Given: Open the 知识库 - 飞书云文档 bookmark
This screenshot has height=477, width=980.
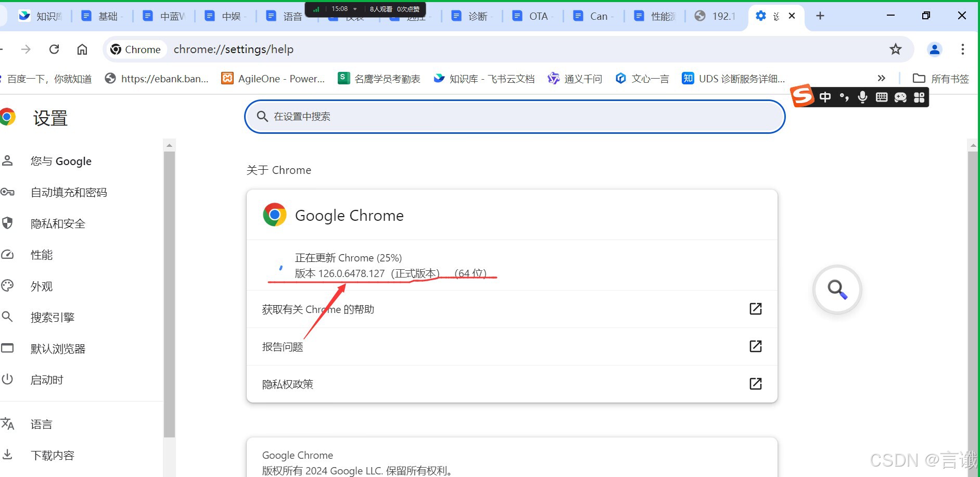Looking at the screenshot, I should [x=484, y=79].
